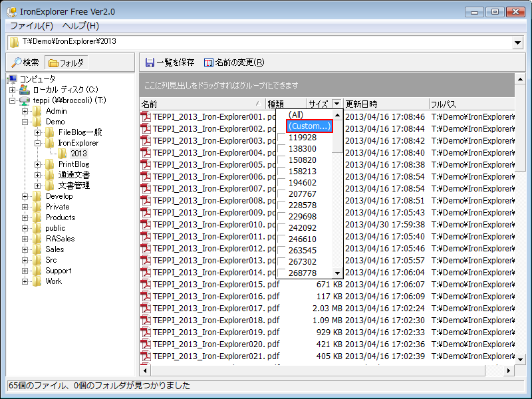The height and width of the screenshot is (399, 532).
Task: Click the size column filter dropdown arrow
Action: click(x=336, y=104)
